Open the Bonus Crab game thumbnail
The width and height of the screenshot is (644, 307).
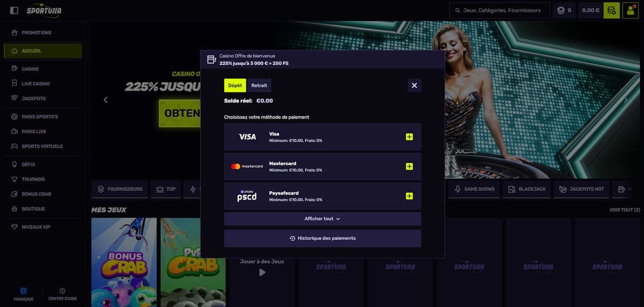click(124, 262)
